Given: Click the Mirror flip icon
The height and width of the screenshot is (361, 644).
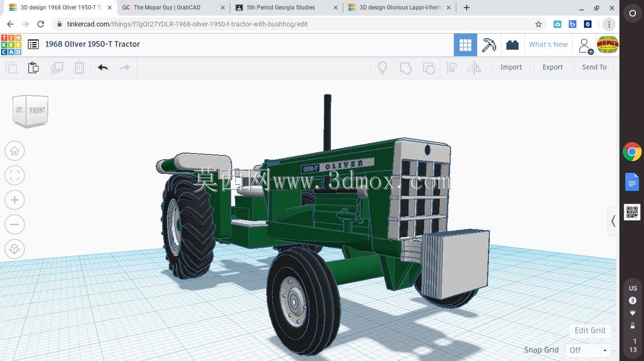Looking at the screenshot, I should point(474,68).
